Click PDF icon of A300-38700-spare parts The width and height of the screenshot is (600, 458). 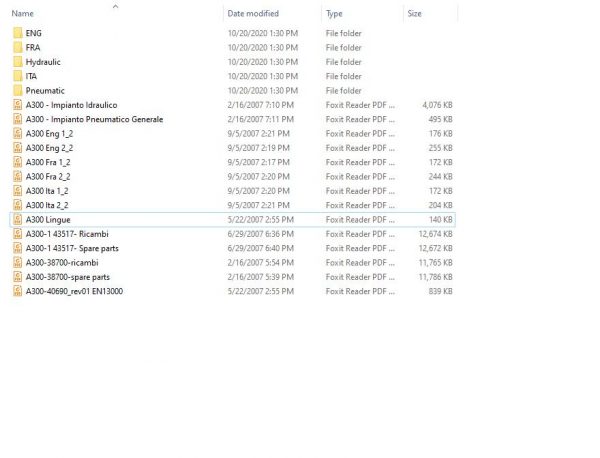coord(18,277)
